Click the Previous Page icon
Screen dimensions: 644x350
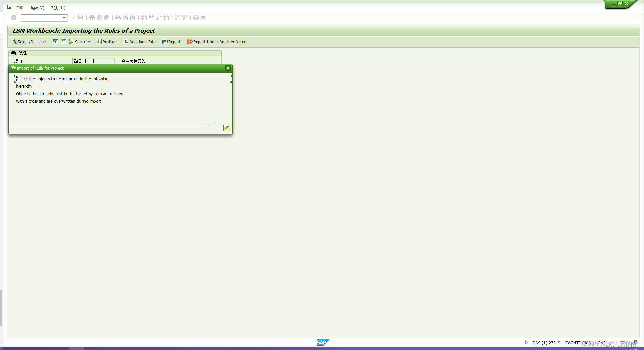(x=151, y=18)
